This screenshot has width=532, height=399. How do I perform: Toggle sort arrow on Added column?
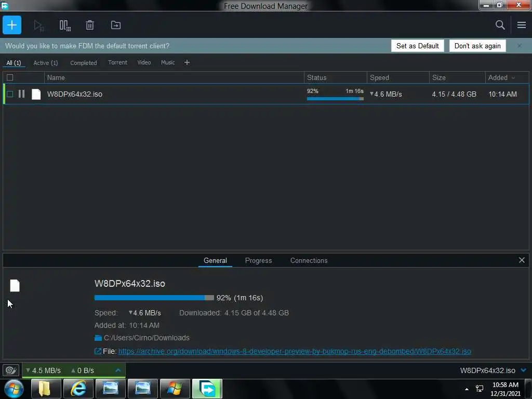[513, 78]
